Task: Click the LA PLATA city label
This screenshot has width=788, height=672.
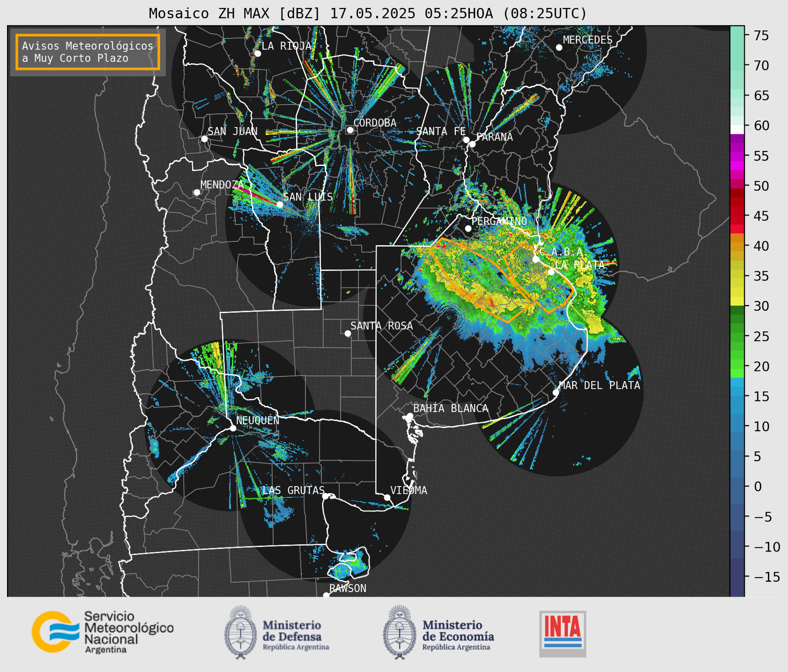Action: [x=579, y=265]
